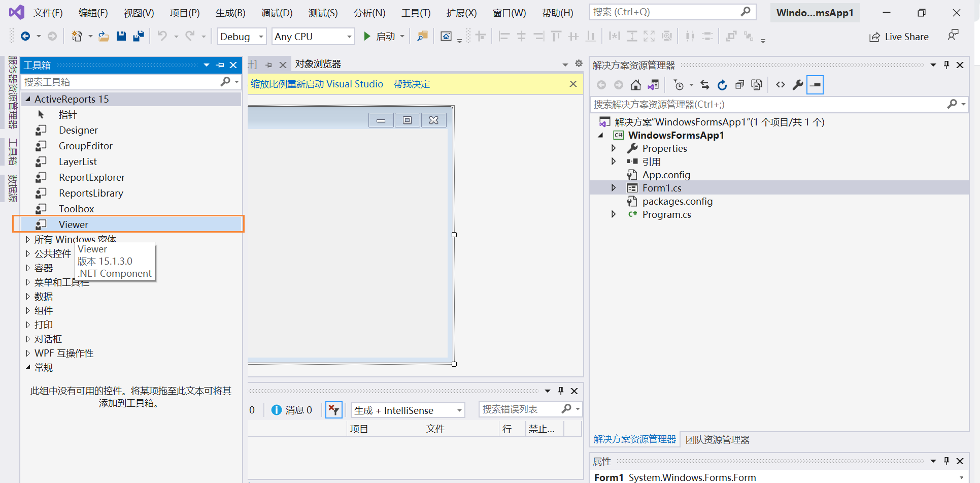
Task: Click the feedback person icon at top right
Action: click(953, 35)
